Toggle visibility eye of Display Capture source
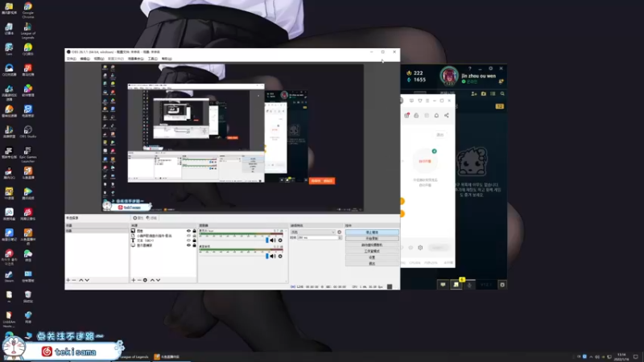 point(188,245)
